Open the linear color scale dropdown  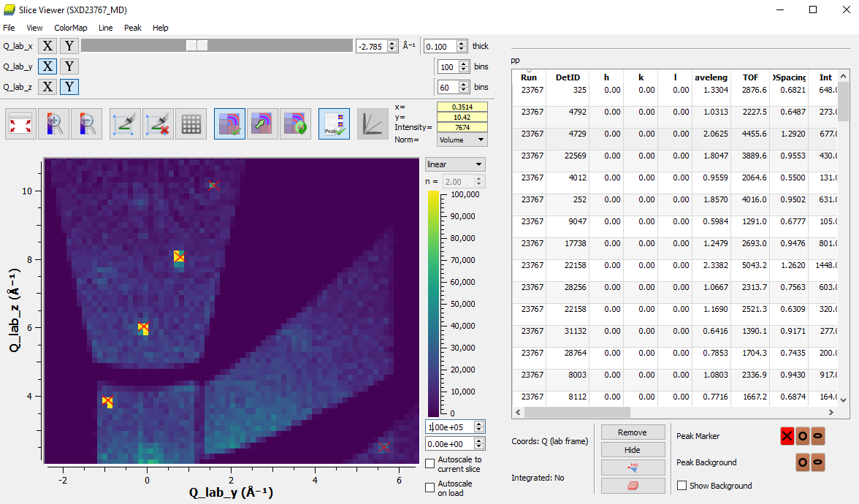454,164
